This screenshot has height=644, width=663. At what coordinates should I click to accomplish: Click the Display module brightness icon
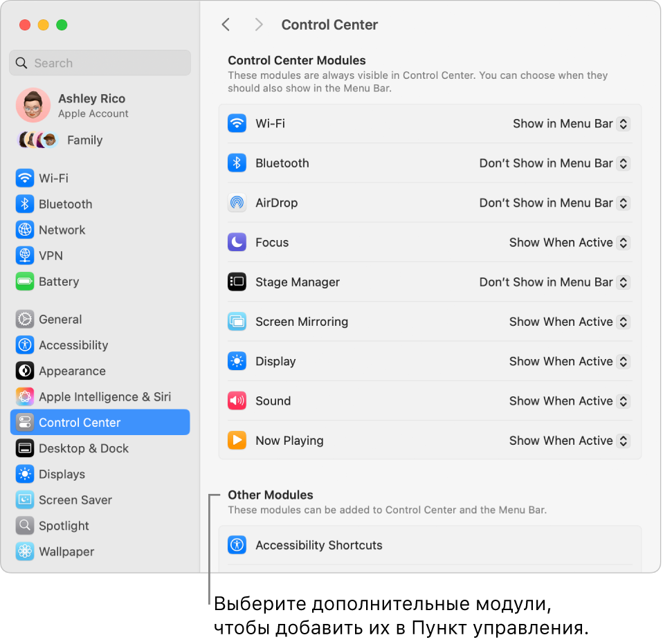237,361
